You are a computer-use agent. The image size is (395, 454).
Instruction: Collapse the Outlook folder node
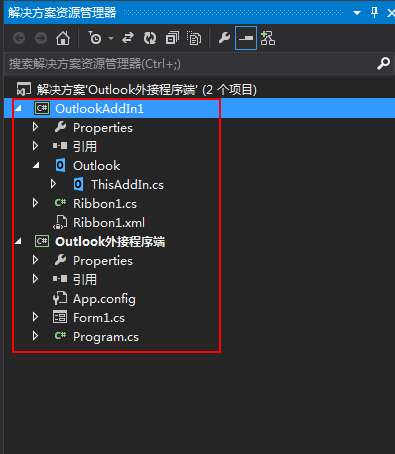[36, 165]
